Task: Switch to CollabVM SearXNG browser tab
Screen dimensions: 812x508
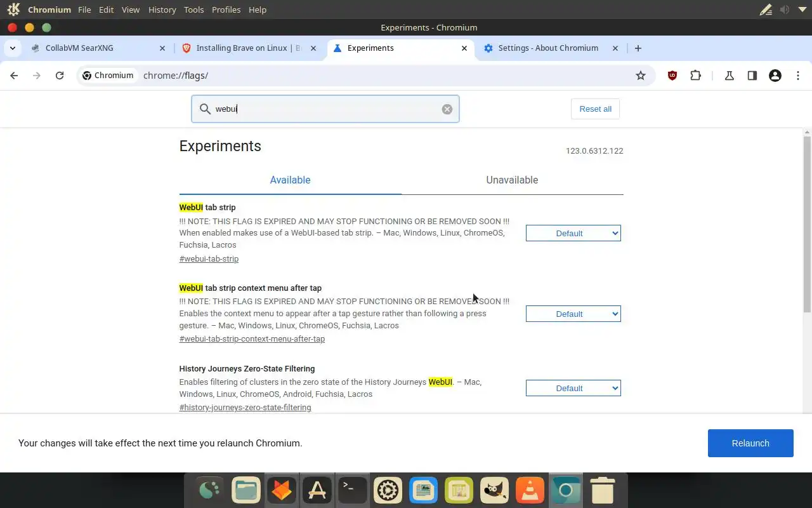Action: [x=98, y=48]
